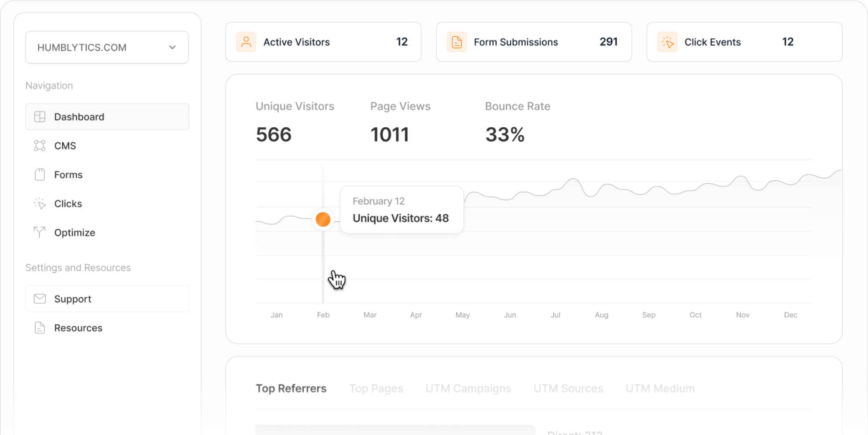Expand the site switcher chevron

click(x=172, y=47)
